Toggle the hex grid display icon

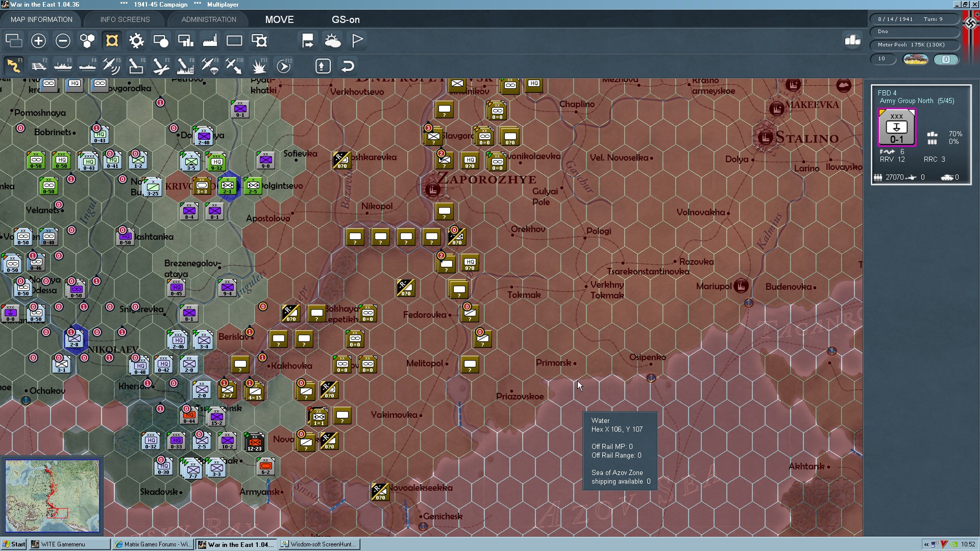pos(87,40)
